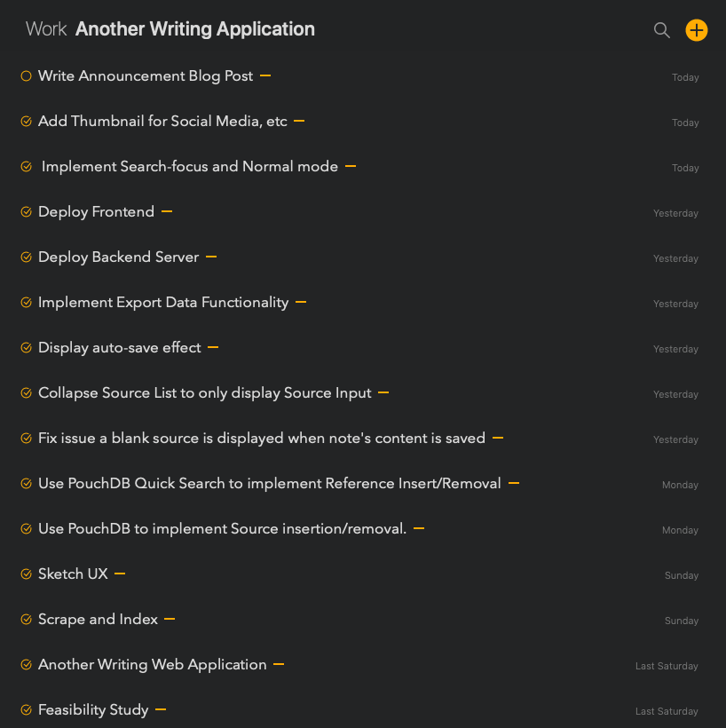This screenshot has width=726, height=728.
Task: Expand dash after Add Thumbnail for Social Media
Action: [299, 121]
